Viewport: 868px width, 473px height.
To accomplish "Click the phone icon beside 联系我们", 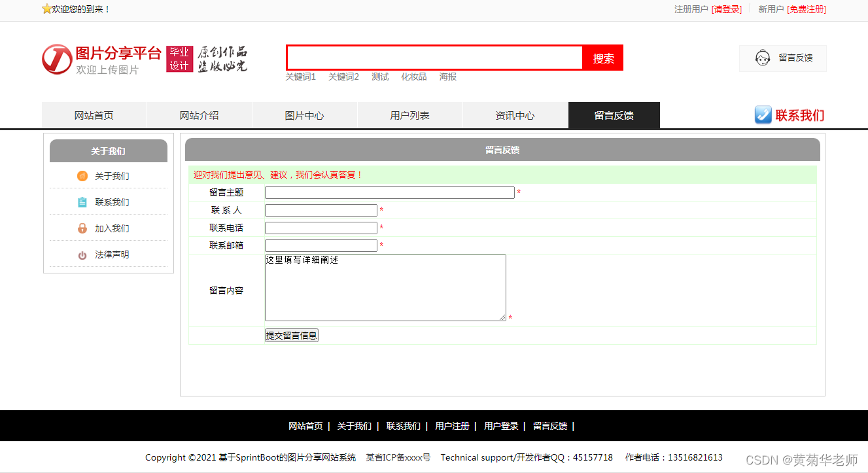I will pyautogui.click(x=763, y=115).
